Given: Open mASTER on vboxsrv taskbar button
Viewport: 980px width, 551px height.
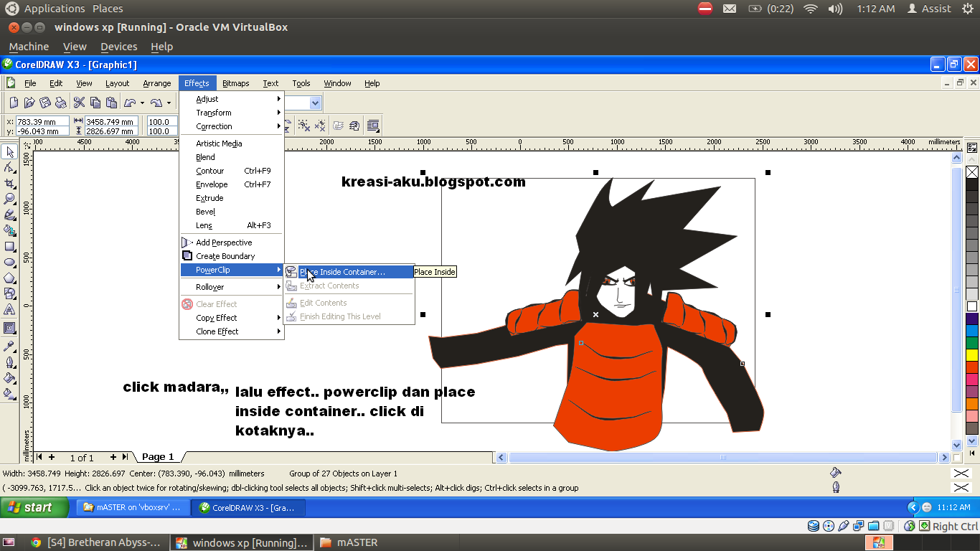Looking at the screenshot, I should [x=133, y=507].
